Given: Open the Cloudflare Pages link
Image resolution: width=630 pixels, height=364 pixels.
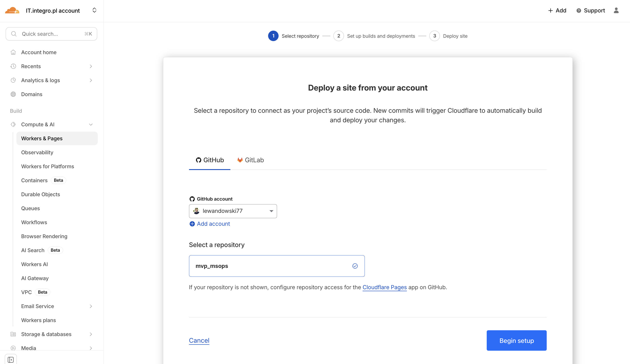Looking at the screenshot, I should pos(385,287).
